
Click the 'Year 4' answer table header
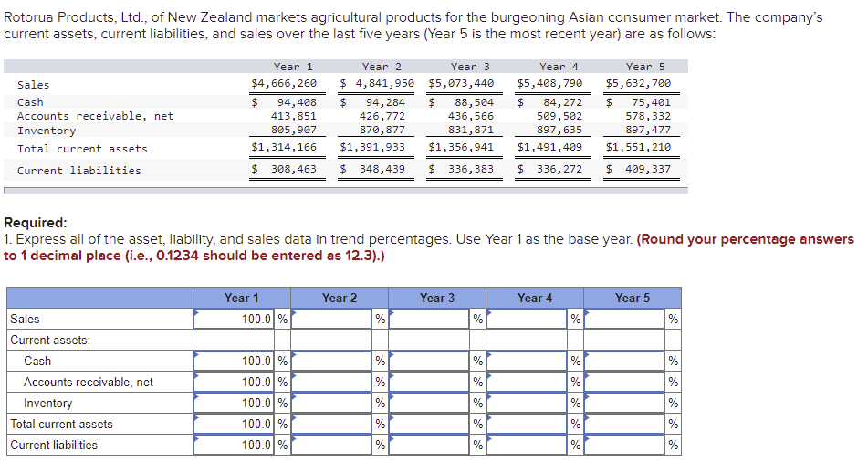[535, 298]
